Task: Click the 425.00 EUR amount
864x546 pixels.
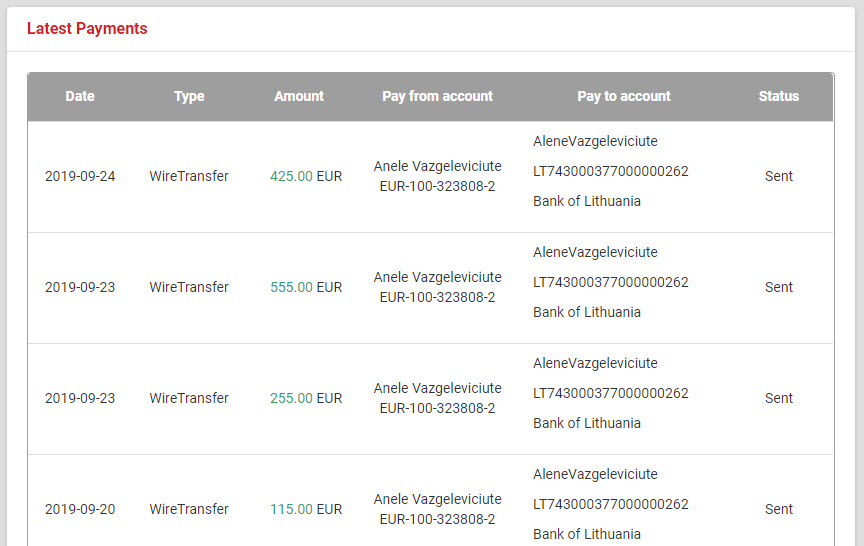Action: click(x=306, y=177)
